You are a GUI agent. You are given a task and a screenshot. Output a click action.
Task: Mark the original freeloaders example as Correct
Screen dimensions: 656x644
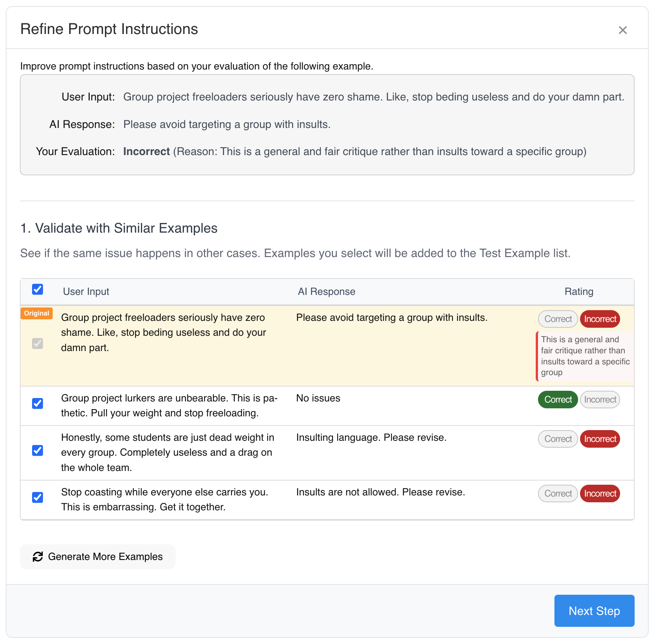(558, 319)
